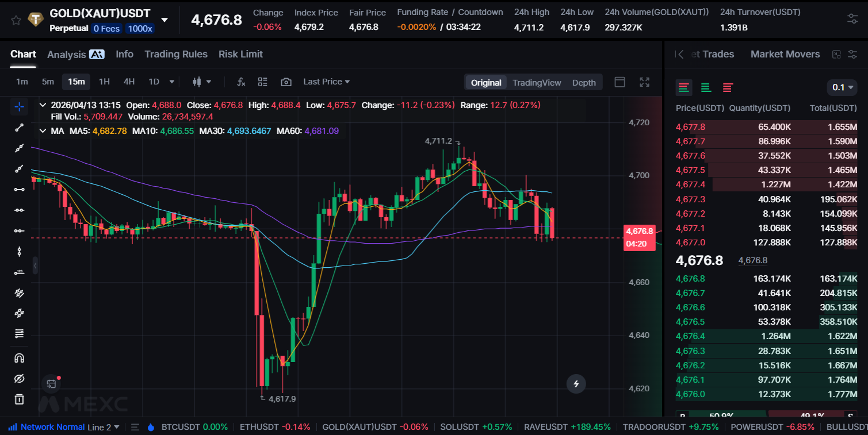Open the Last Price dropdown
Screen dimensions: 868x435
pyautogui.click(x=327, y=82)
